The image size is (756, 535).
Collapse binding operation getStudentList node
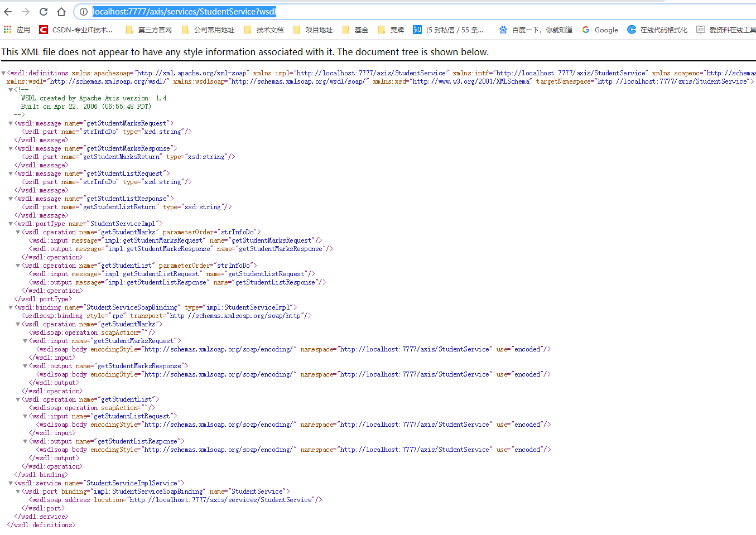click(18, 399)
